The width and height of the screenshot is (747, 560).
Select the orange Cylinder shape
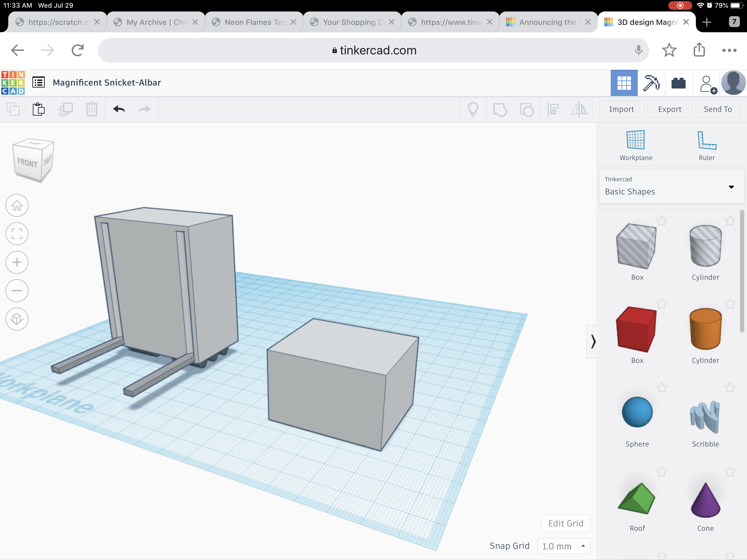[705, 329]
